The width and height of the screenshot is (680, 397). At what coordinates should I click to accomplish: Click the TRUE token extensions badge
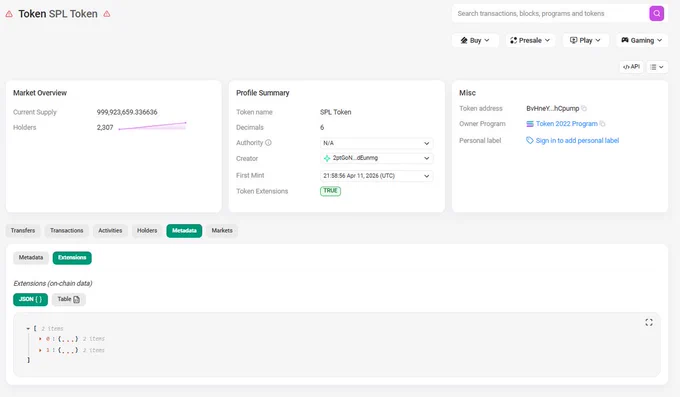click(330, 191)
